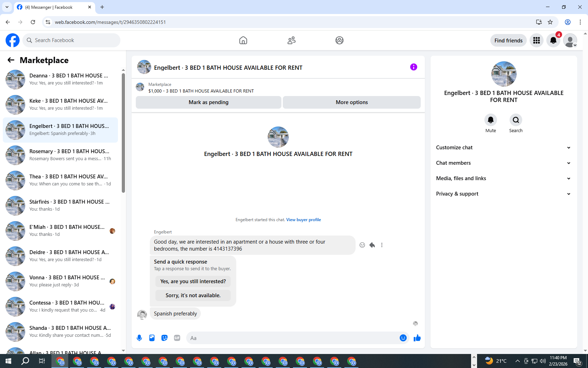This screenshot has width=588, height=368.
Task: Click Find friends button
Action: pos(509,40)
